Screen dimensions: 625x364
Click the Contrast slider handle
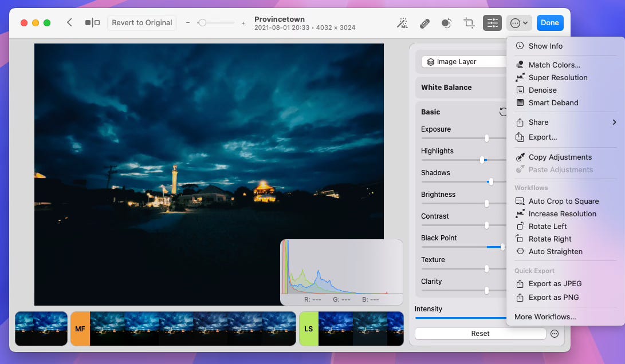click(487, 225)
